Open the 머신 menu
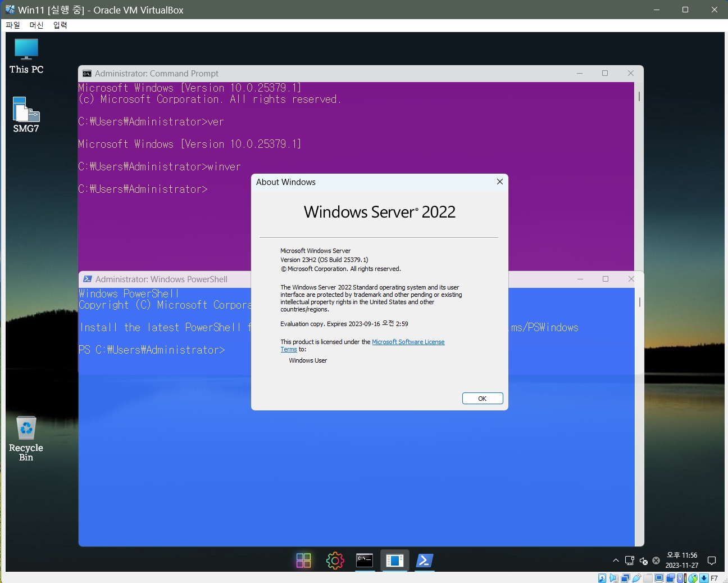Screen dimensions: 728x583 coord(37,25)
